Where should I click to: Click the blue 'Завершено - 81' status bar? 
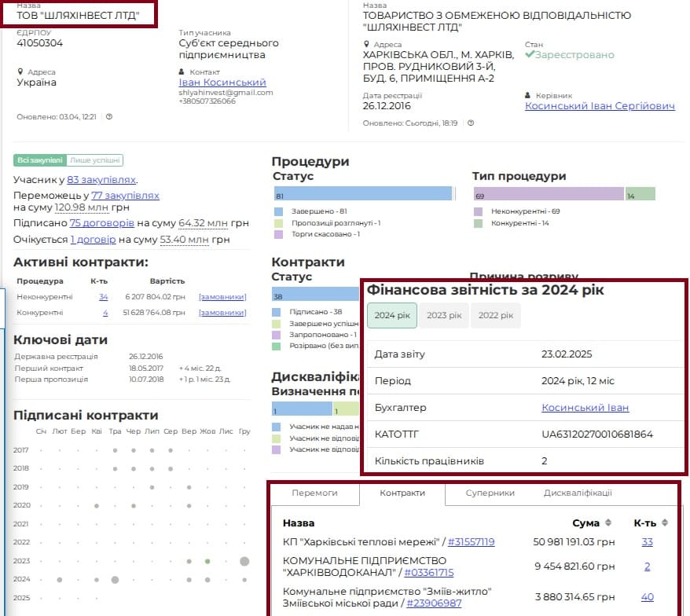(363, 194)
